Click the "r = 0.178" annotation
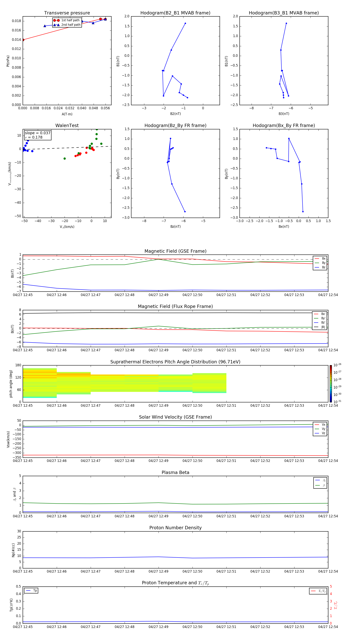Image resolution: width=351 pixels, height=644 pixels. 34,137
